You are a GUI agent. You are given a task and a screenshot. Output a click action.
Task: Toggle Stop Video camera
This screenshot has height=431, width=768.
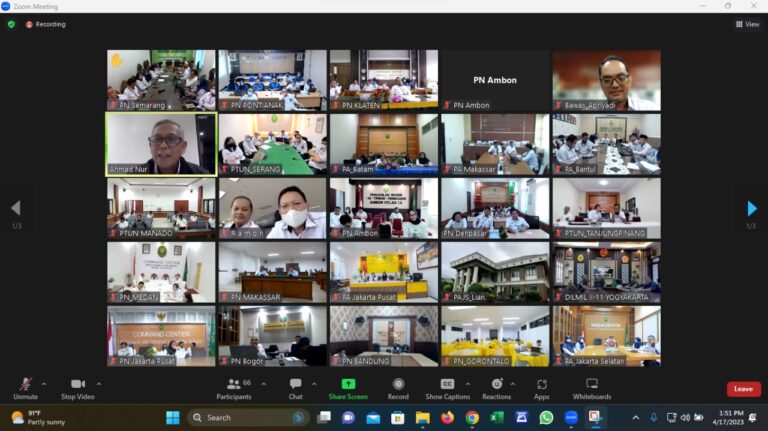click(x=78, y=384)
